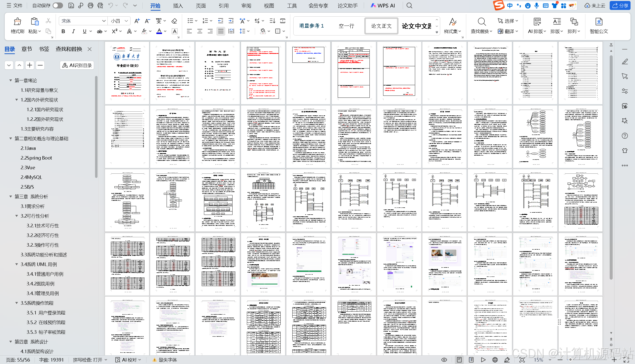Switch to the 插入 ribbon tab
Image resolution: width=635 pixels, height=364 pixels.
click(178, 5)
